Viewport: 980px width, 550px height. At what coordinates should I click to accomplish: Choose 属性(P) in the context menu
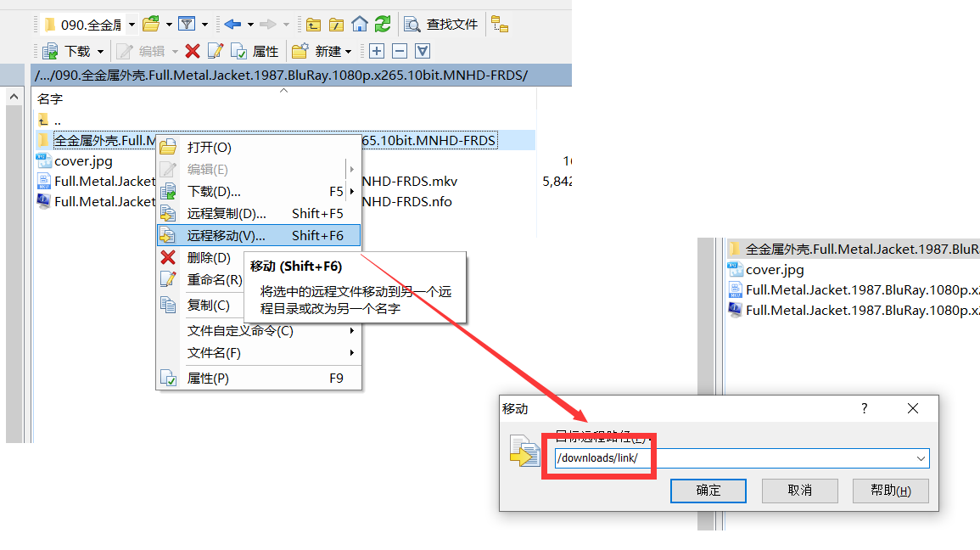click(x=259, y=379)
